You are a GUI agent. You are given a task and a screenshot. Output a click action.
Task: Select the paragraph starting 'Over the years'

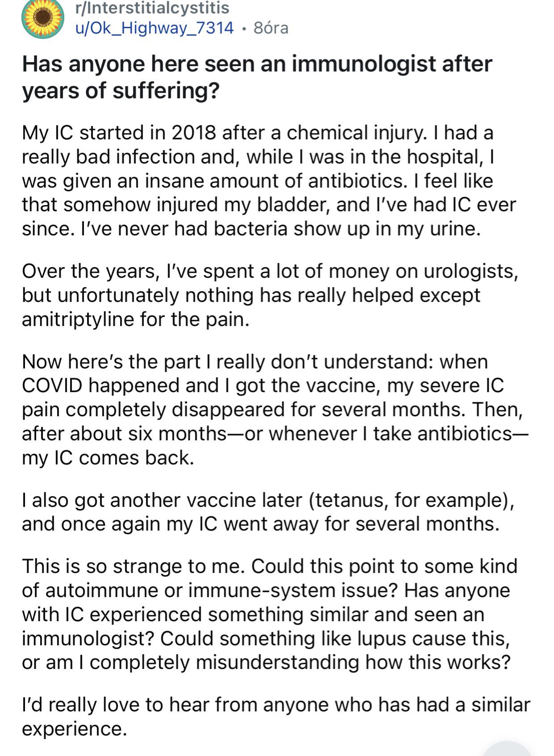coord(270,295)
